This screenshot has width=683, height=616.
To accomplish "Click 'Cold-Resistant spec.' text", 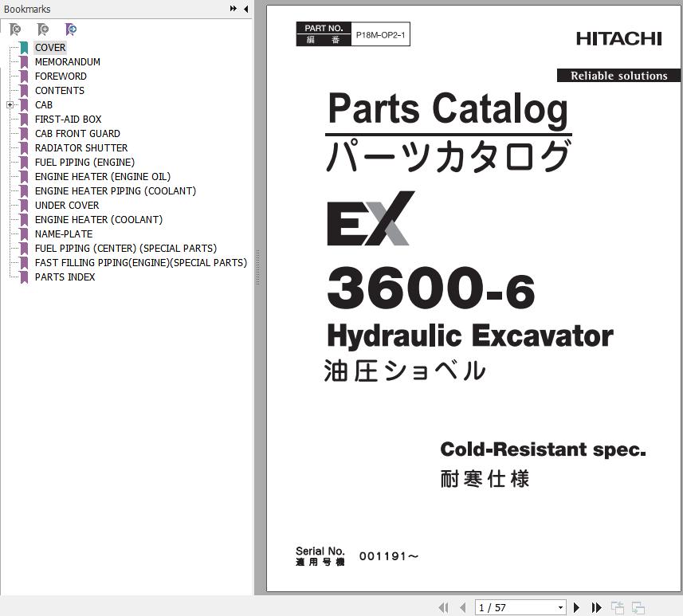I will coord(544,449).
